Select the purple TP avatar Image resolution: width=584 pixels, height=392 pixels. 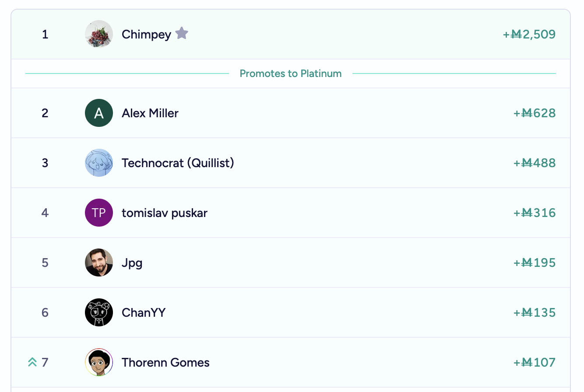coord(99,213)
